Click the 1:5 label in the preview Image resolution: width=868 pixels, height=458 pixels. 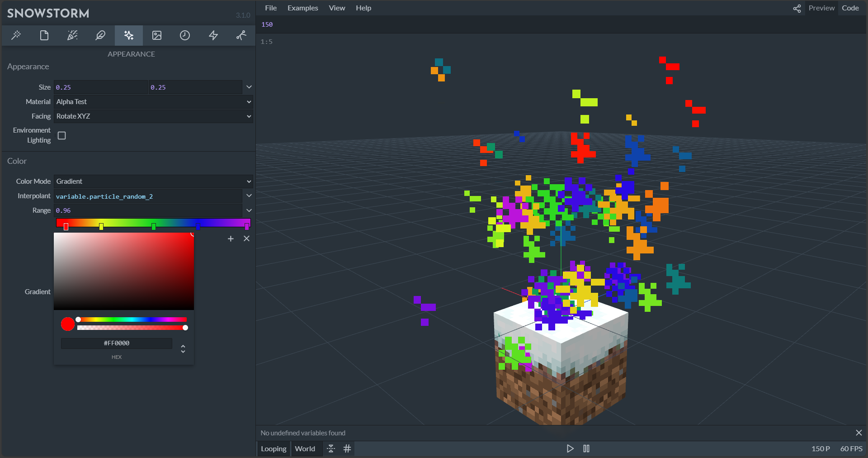[267, 42]
